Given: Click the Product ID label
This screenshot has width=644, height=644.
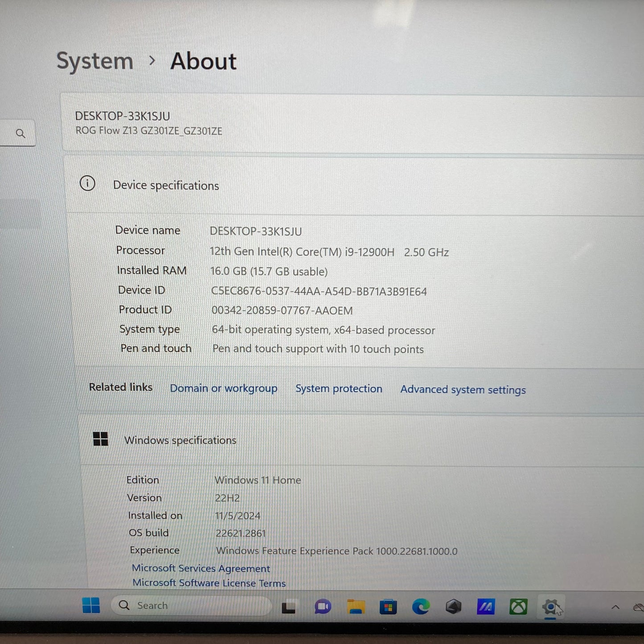Looking at the screenshot, I should pyautogui.click(x=145, y=309).
